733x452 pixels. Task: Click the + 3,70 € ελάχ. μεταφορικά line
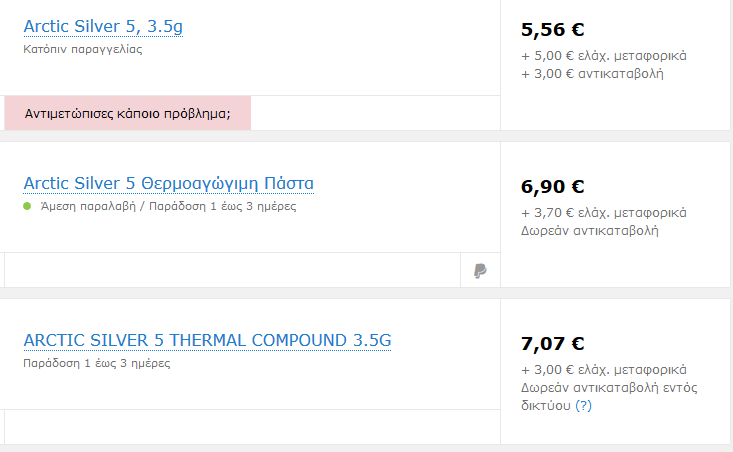(x=604, y=213)
